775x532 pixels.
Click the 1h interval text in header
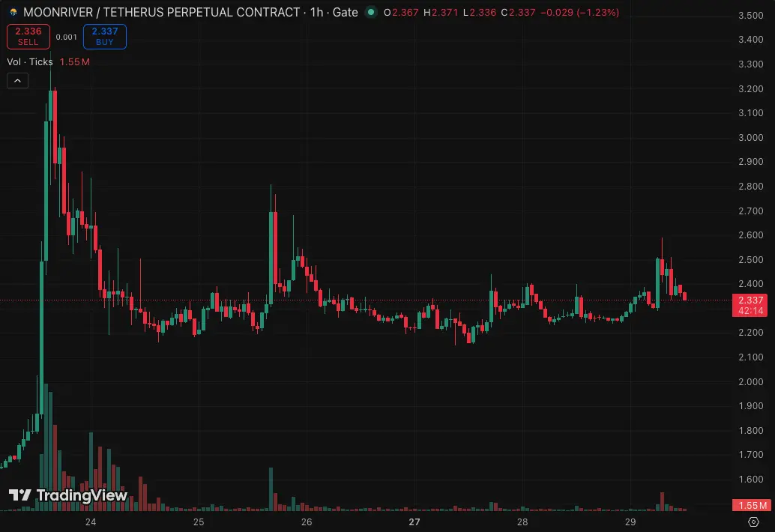pos(316,12)
